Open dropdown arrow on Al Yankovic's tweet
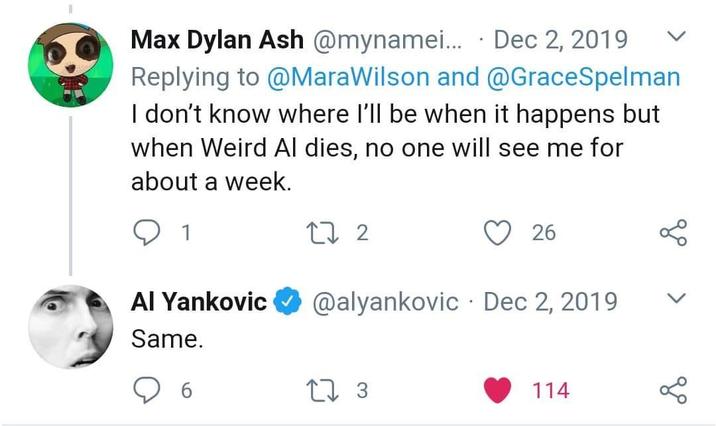This screenshot has height=426, width=716. [x=675, y=299]
